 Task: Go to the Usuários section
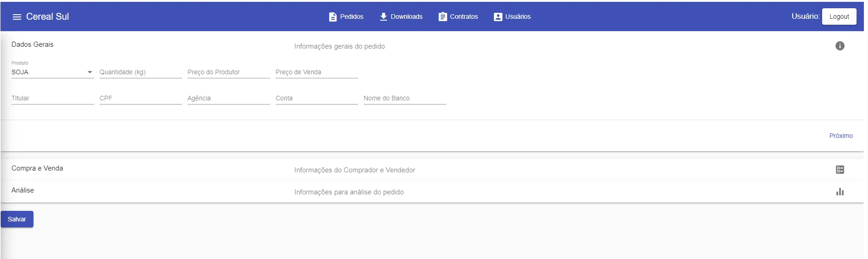(512, 17)
